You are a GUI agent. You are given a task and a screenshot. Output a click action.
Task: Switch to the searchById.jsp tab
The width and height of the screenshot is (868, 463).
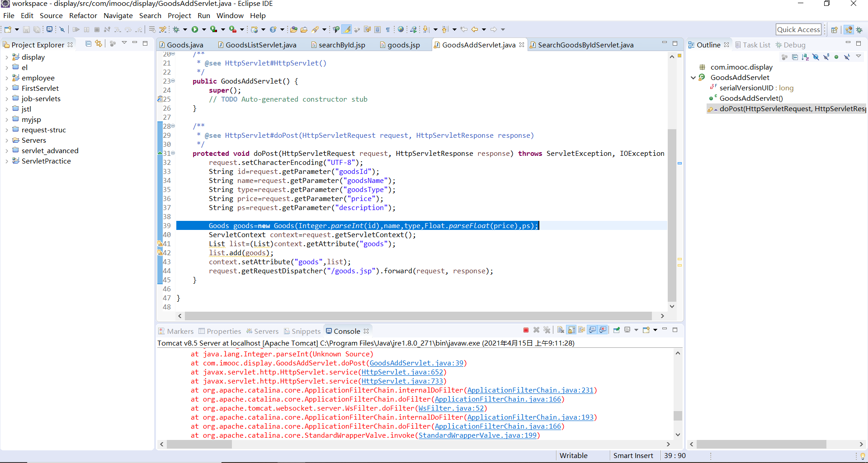338,45
